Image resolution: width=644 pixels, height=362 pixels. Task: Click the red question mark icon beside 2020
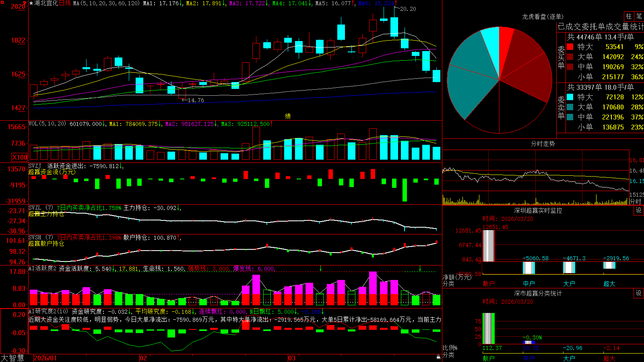click(25, 3)
